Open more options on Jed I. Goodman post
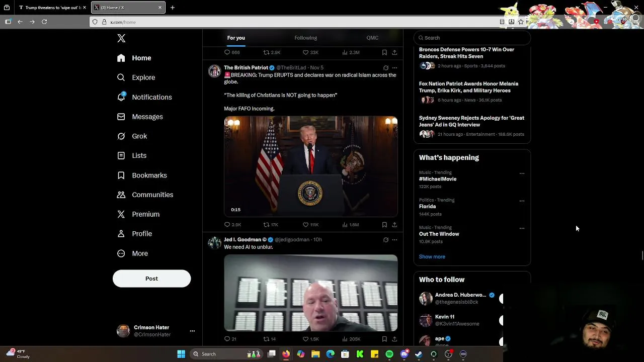 click(x=394, y=240)
